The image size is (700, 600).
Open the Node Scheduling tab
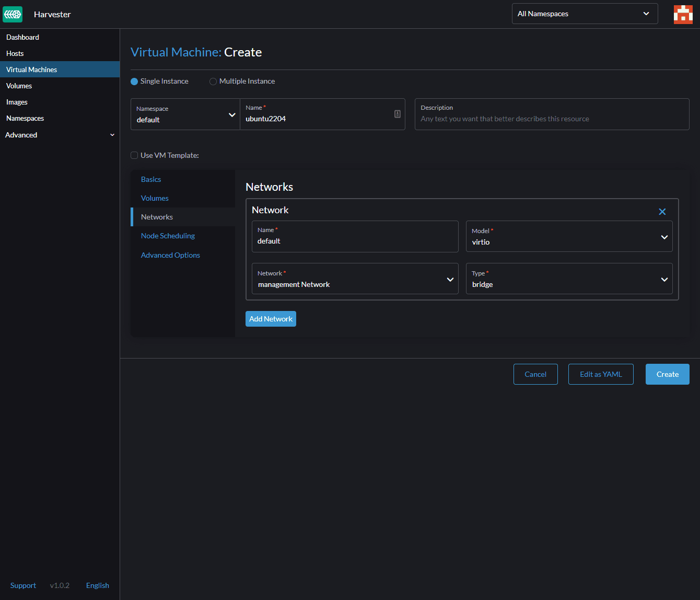tap(168, 236)
